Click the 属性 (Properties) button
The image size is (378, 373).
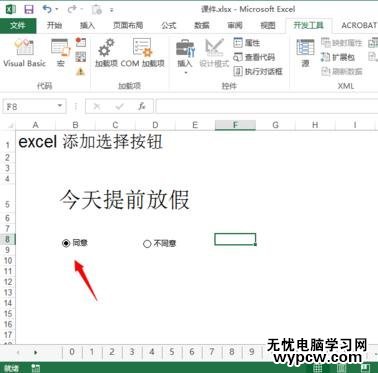click(x=247, y=43)
